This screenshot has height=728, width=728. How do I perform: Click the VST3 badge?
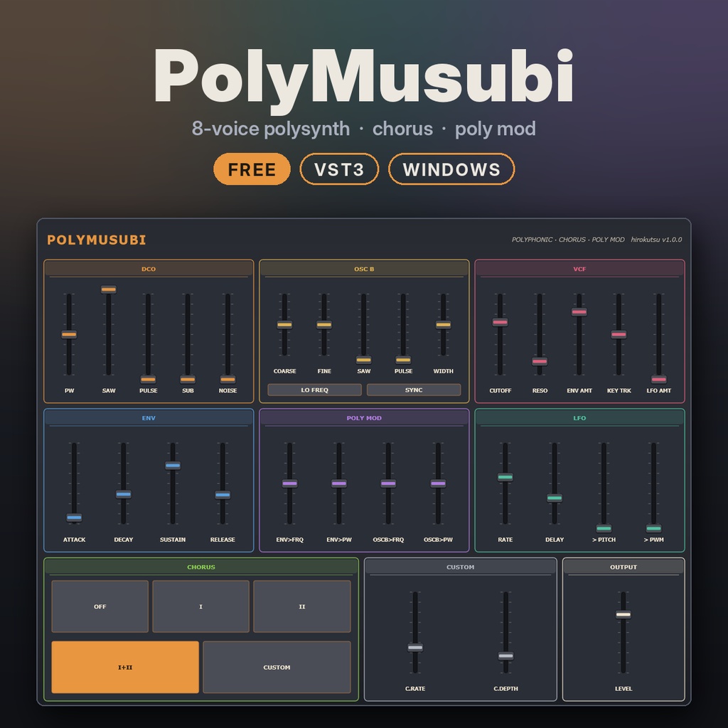coord(339,169)
